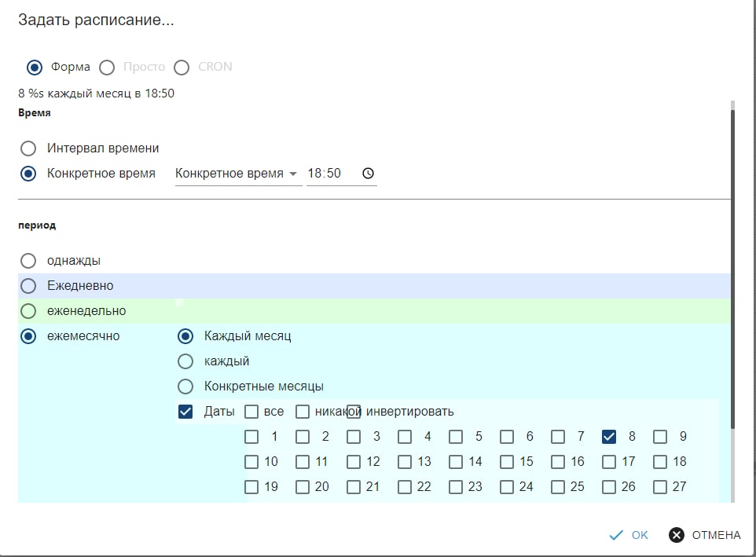Uncheck date 8 checkbox

click(609, 437)
